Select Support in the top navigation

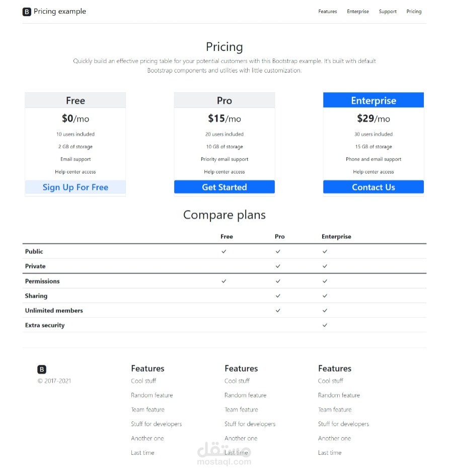(x=388, y=11)
